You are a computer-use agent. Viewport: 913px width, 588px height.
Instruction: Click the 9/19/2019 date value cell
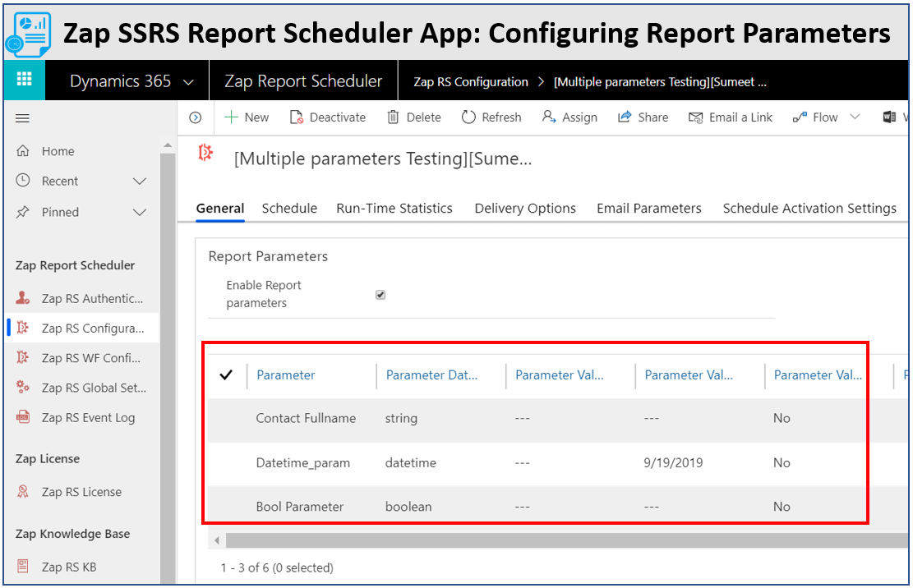673,463
